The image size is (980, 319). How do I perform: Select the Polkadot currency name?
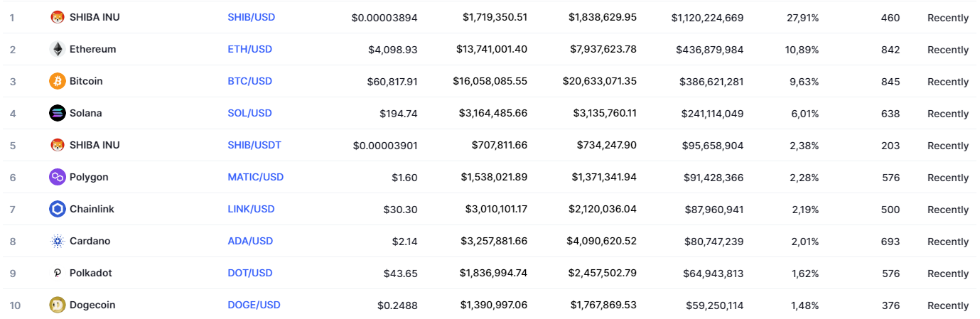[x=90, y=273]
